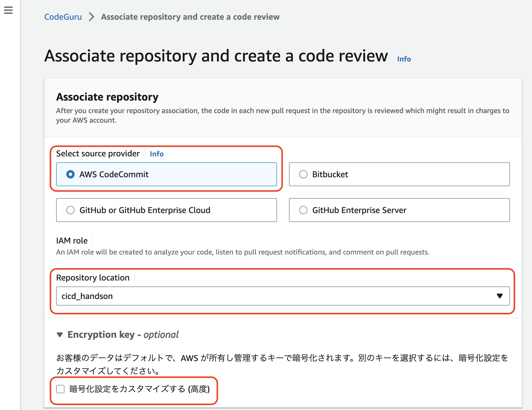
Task: Click the Associate repository section heading
Action: click(x=107, y=97)
